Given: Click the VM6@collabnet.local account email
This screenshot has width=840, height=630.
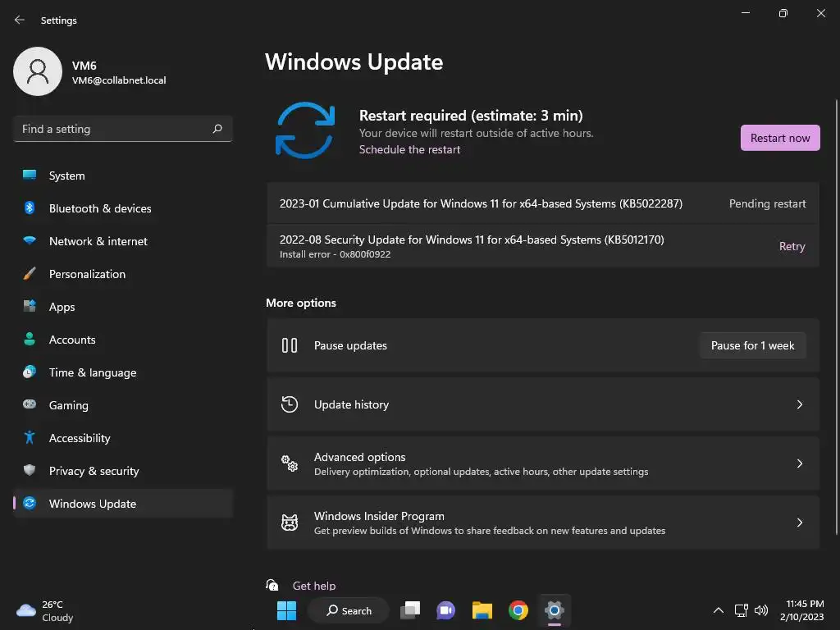Looking at the screenshot, I should 119,80.
